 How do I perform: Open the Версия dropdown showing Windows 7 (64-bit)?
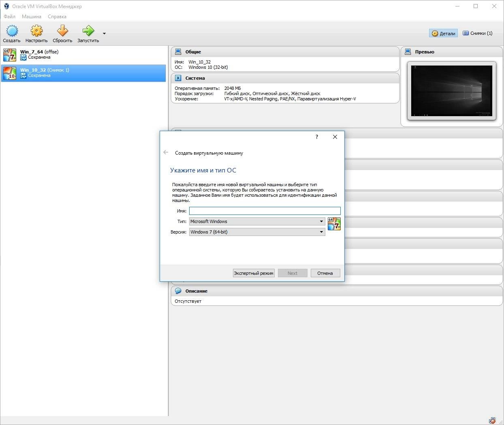[x=257, y=232]
